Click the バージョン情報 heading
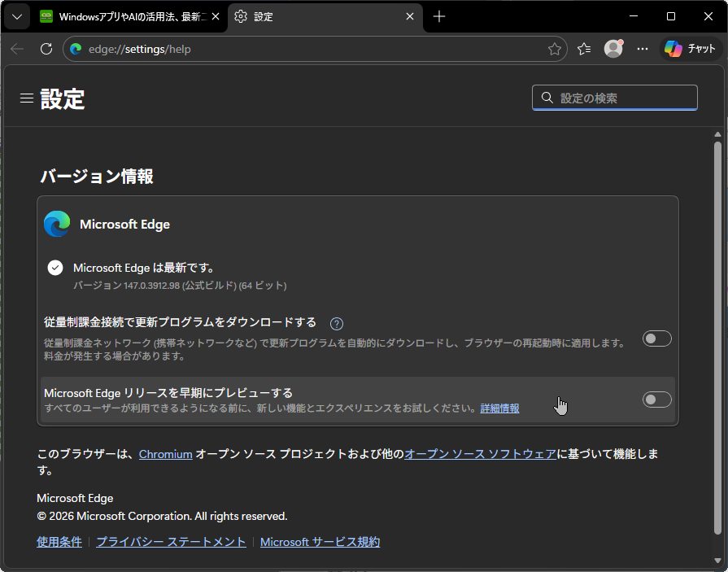The image size is (728, 572). [x=97, y=177]
